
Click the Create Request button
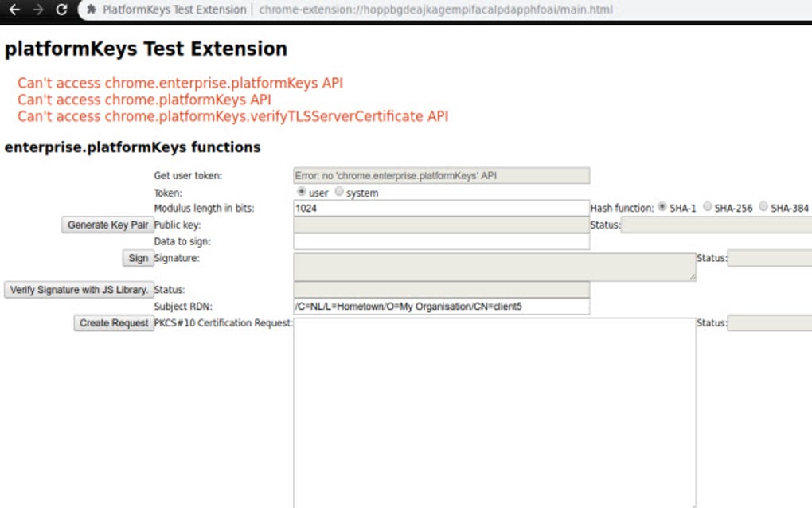(113, 322)
